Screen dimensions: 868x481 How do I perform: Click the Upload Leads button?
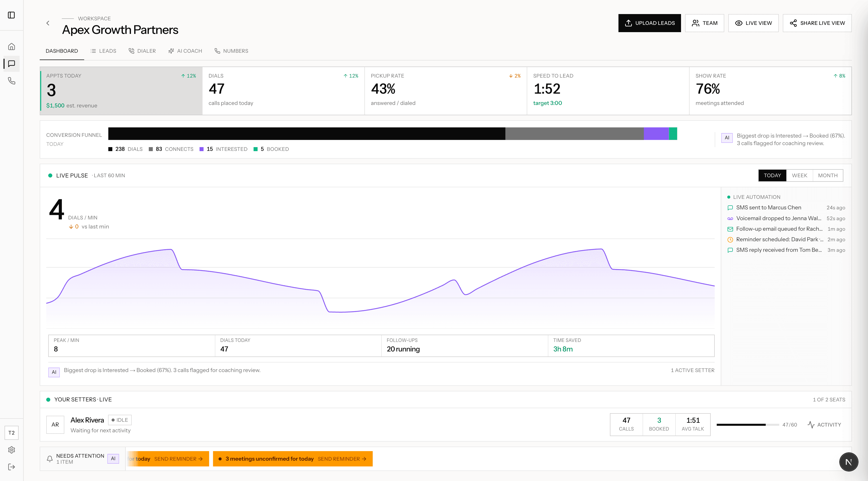tap(649, 23)
